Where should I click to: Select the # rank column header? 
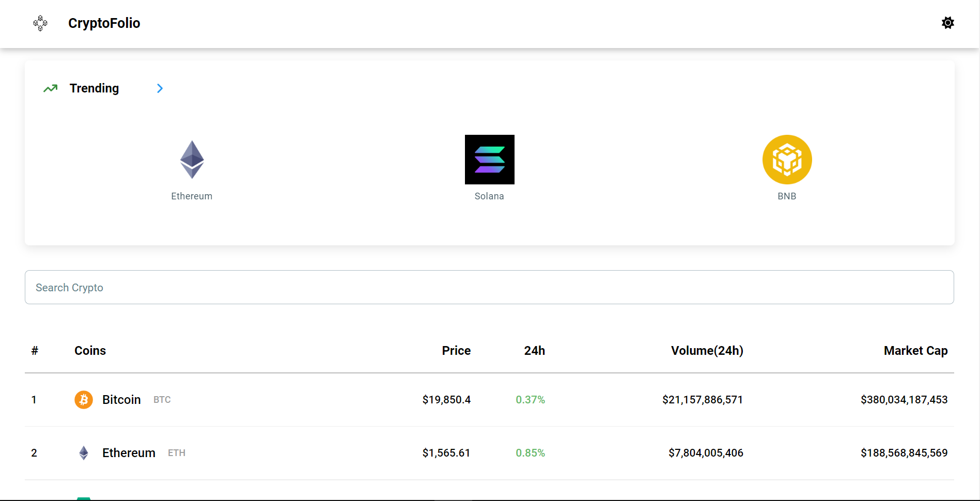35,351
